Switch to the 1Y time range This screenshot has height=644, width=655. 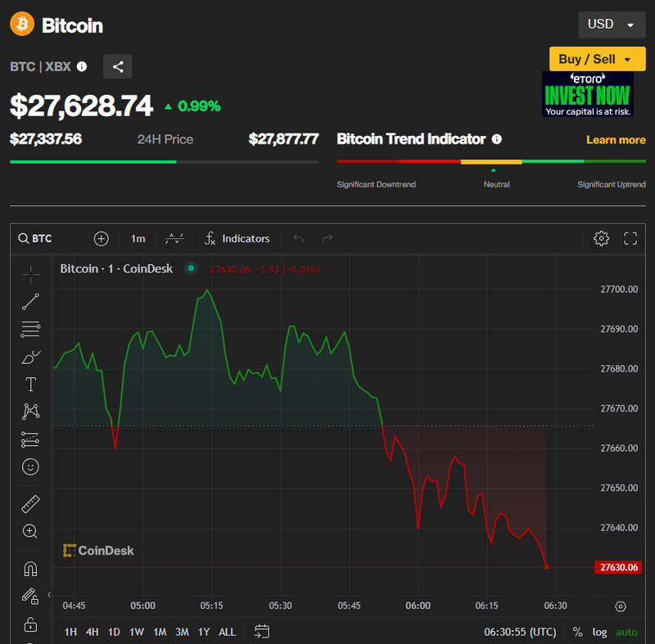(x=204, y=632)
